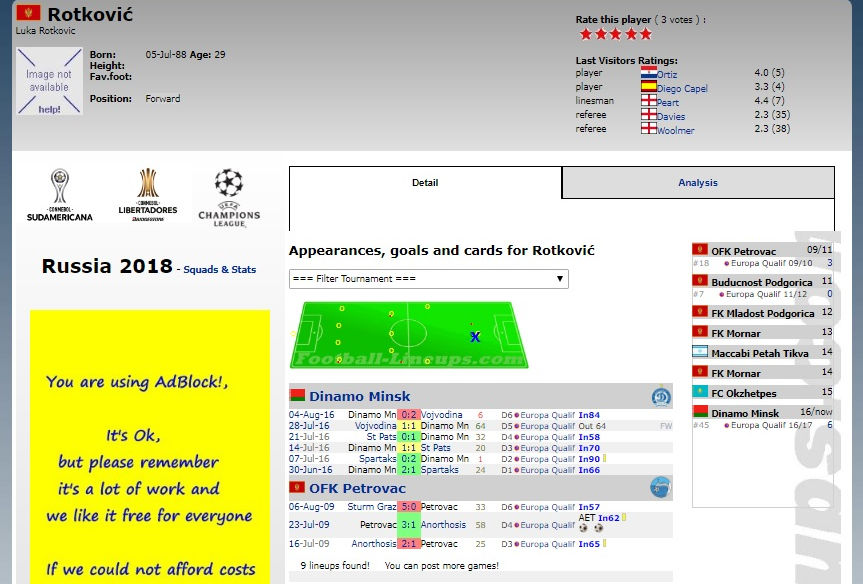Open Europa Qualif 16/17 career entry
The image size is (863, 584).
coord(771,425)
